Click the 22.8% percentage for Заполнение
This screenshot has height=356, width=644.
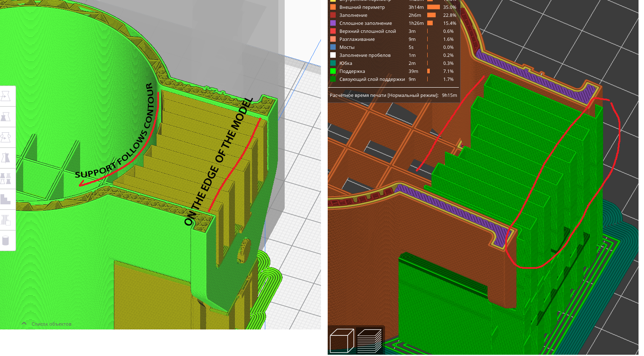pyautogui.click(x=450, y=15)
